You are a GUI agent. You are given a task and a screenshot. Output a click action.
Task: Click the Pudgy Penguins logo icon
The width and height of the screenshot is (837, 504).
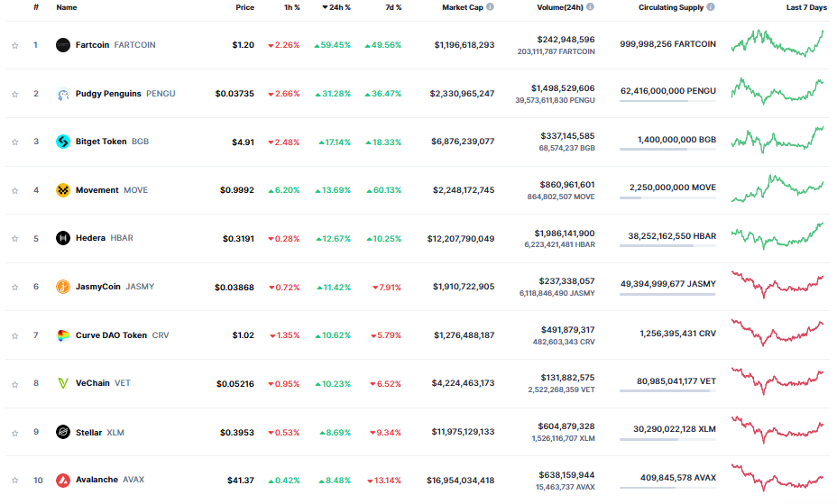pos(62,94)
